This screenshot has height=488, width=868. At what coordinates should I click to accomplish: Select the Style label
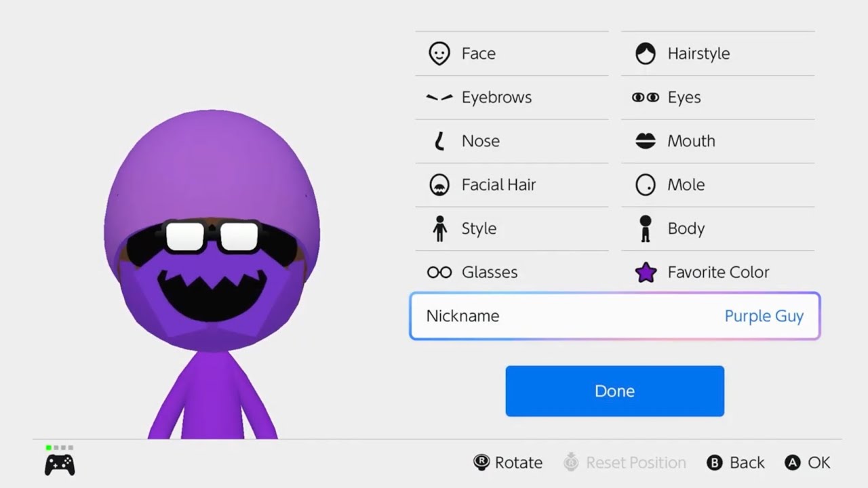click(x=479, y=229)
